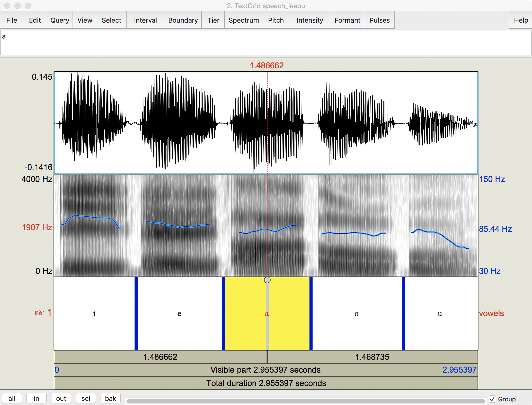Click the tier number 1 label

49,313
